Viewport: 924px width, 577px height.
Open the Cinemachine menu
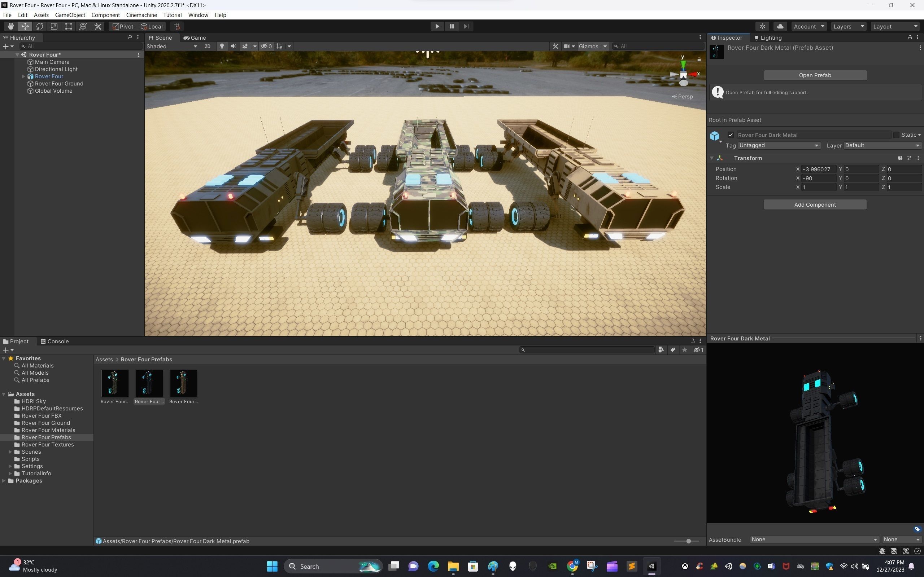141,15
